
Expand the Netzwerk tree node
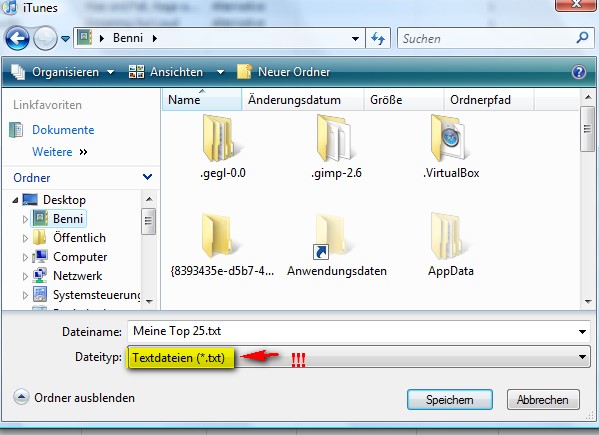click(25, 276)
